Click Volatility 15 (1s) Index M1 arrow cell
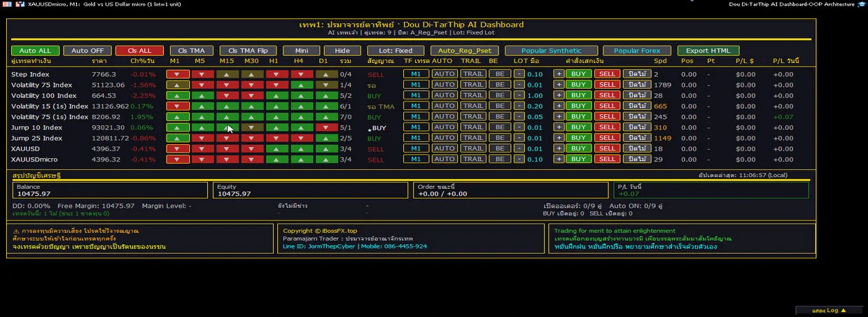868x317 pixels. [x=178, y=106]
